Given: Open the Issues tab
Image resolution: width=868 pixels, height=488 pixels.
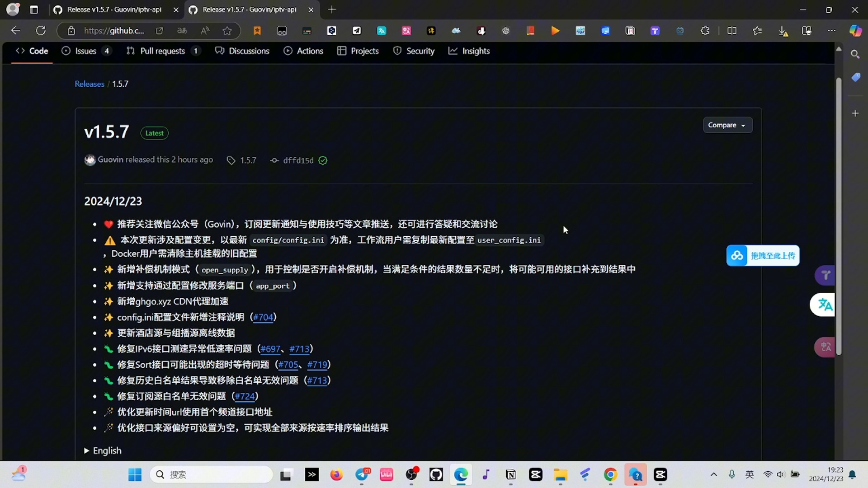Looking at the screenshot, I should pos(86,51).
